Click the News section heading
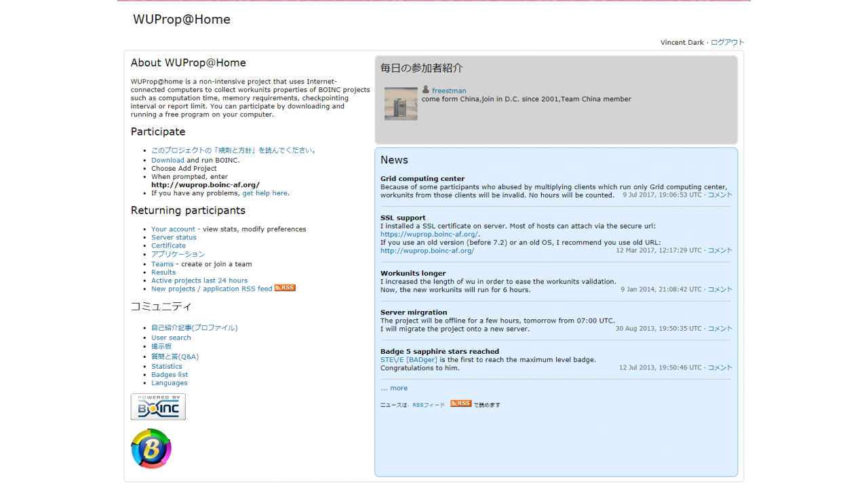868x488 pixels. coord(394,160)
